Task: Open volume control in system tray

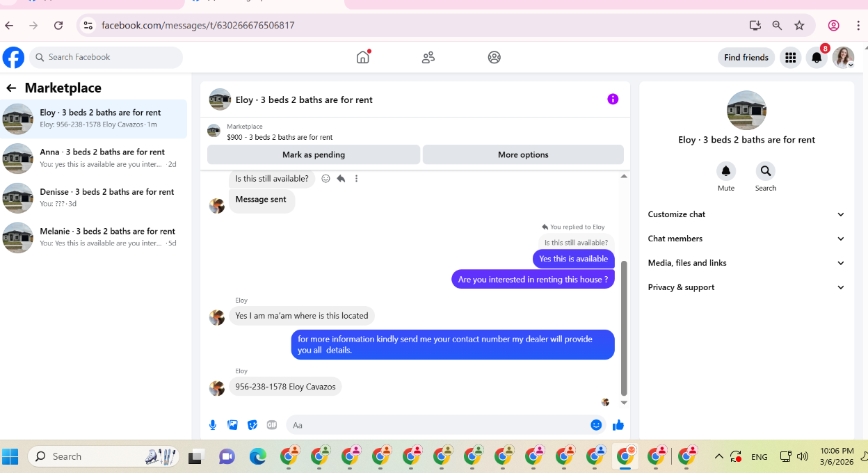Action: coord(803,457)
